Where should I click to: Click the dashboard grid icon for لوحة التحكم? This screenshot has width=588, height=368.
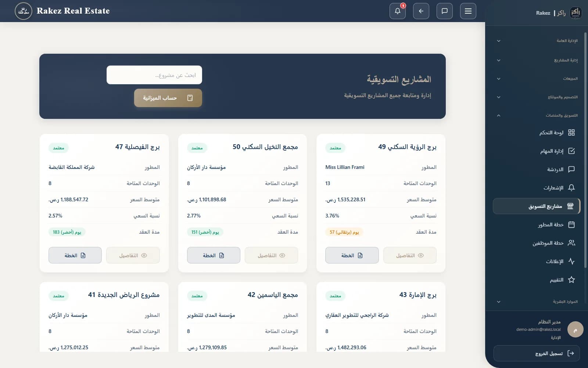coord(571,132)
